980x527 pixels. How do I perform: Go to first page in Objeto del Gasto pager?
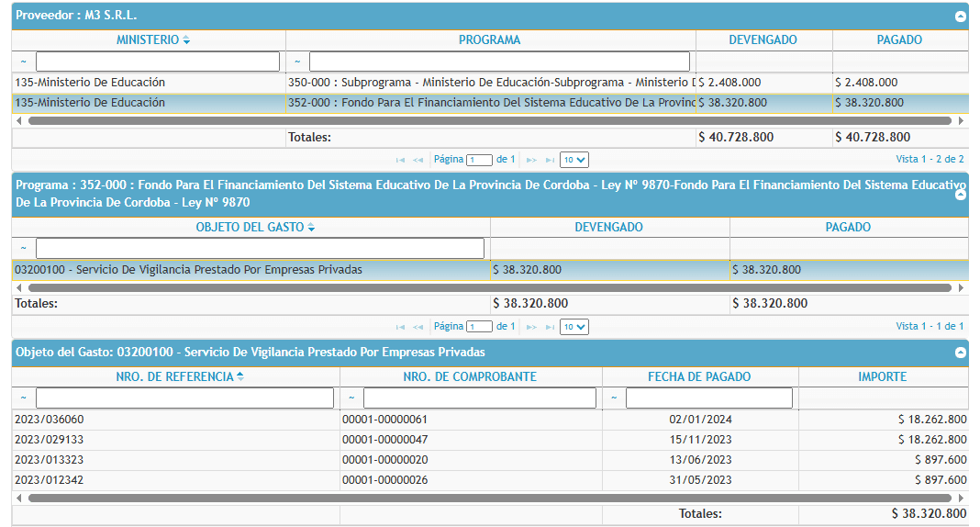pos(400,327)
